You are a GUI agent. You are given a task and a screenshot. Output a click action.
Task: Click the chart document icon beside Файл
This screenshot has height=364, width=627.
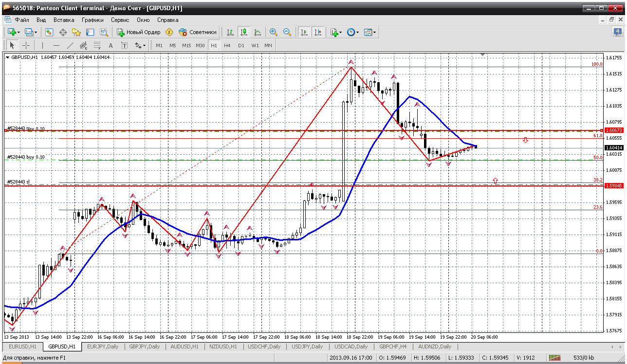[x=8, y=20]
